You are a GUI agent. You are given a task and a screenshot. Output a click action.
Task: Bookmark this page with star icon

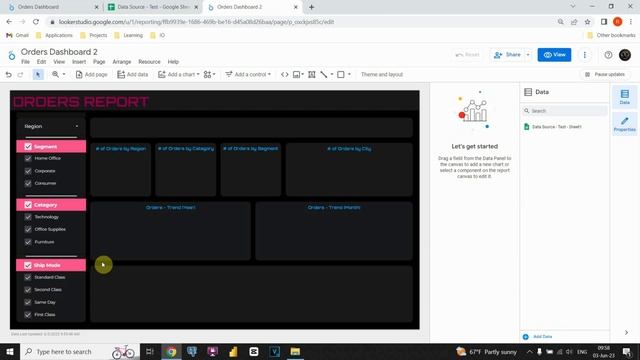(x=587, y=22)
